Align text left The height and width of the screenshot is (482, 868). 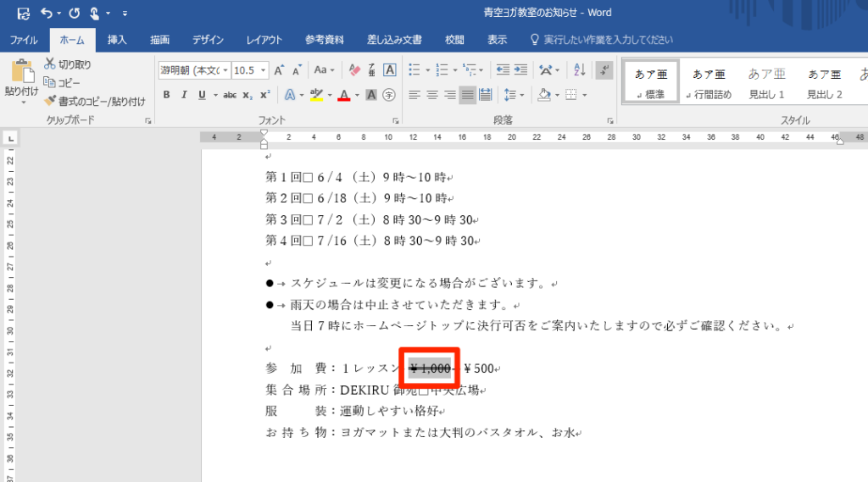(x=414, y=95)
